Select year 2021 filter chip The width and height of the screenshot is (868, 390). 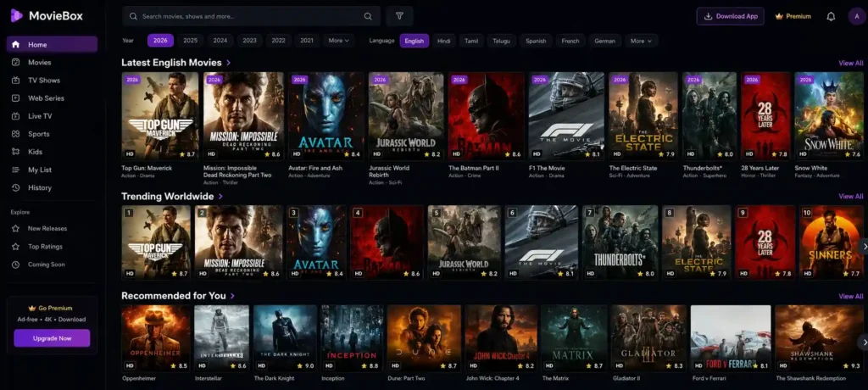coord(307,41)
